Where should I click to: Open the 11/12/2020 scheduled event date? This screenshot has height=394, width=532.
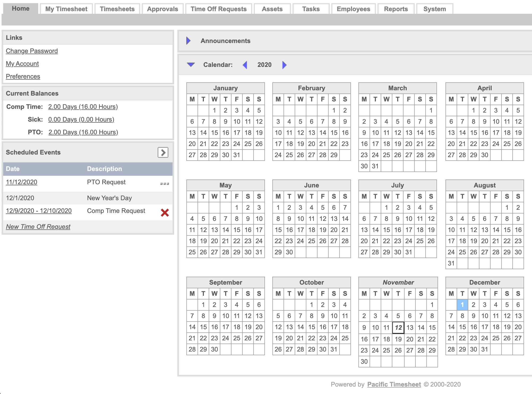tap(22, 182)
